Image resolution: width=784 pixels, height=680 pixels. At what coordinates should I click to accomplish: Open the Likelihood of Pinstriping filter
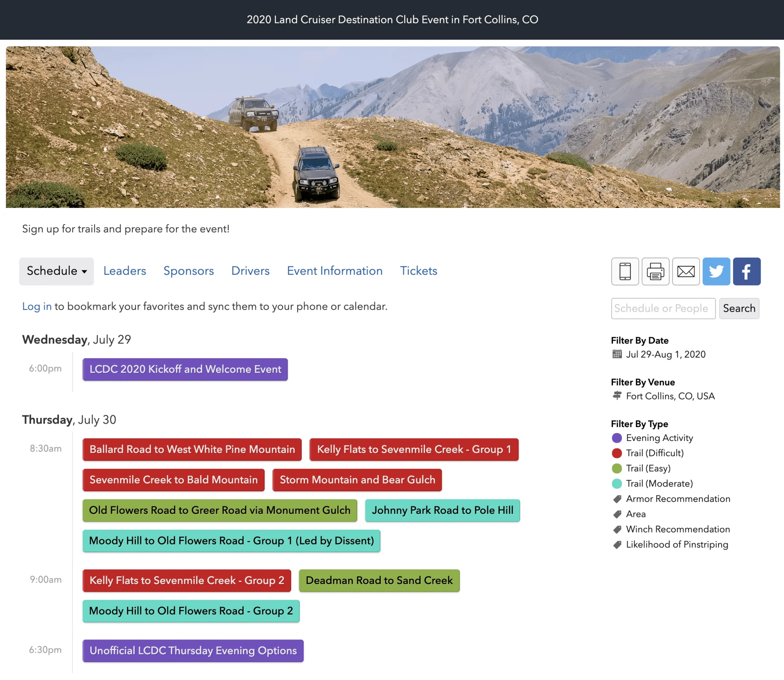677,544
